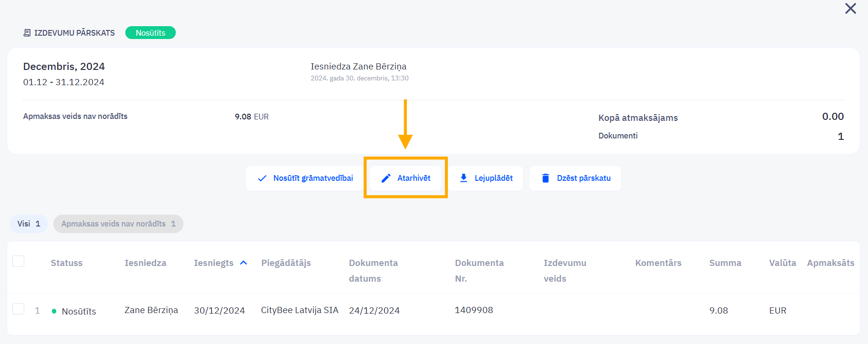
Task: Tick the select-all checkbox in table header
Action: point(18,261)
